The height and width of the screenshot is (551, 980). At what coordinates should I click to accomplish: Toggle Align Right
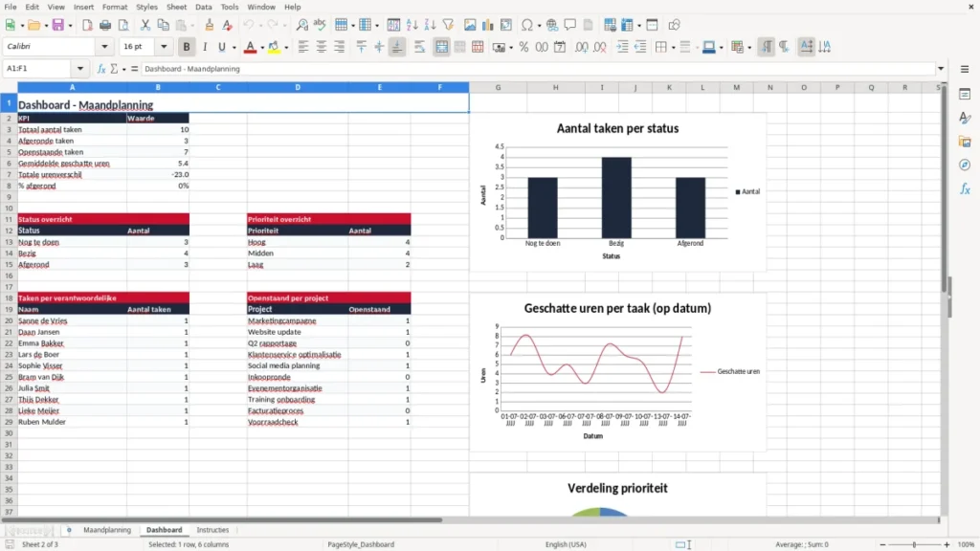(340, 47)
